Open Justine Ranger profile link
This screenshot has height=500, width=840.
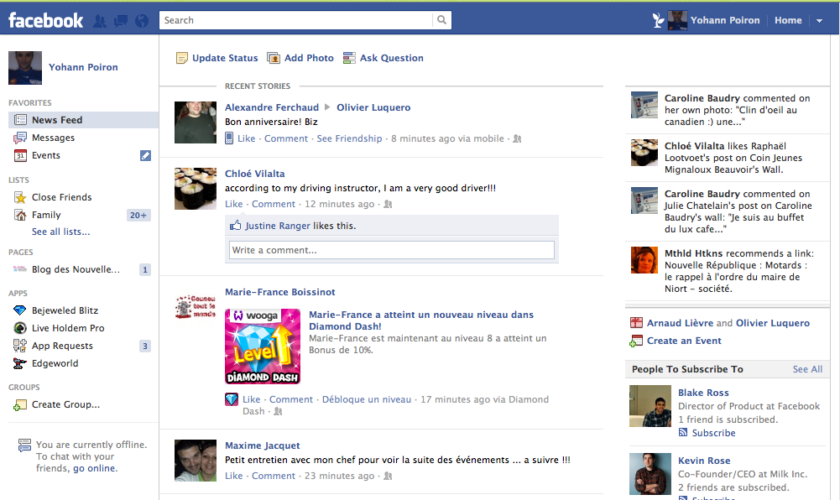tap(278, 226)
